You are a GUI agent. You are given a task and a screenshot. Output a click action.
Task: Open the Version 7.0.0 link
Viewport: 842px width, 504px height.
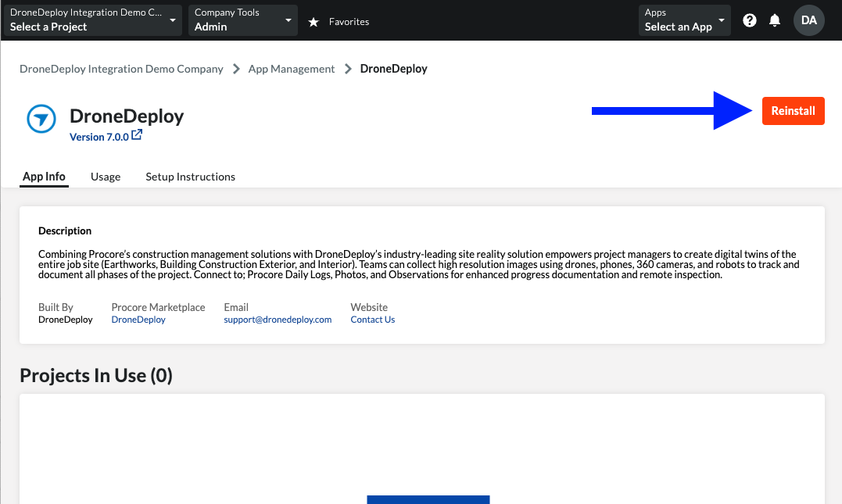pyautogui.click(x=99, y=137)
